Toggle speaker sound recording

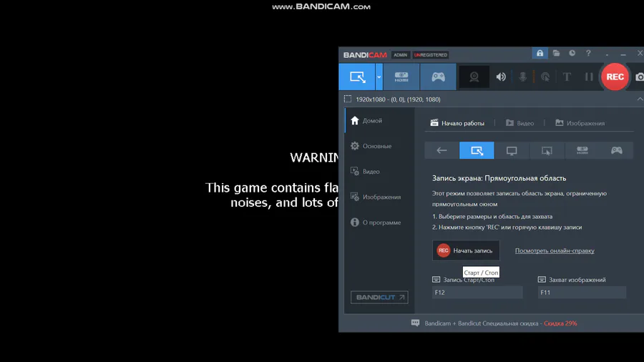pyautogui.click(x=501, y=77)
